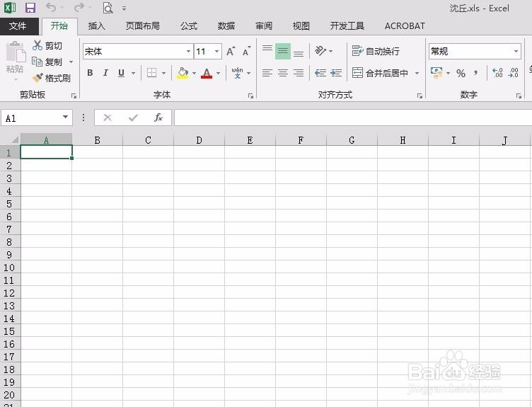Toggle Bold formatting

point(90,73)
